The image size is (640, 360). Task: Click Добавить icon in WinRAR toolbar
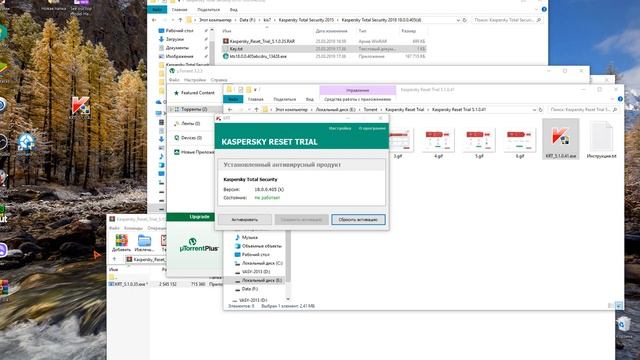coord(121,243)
